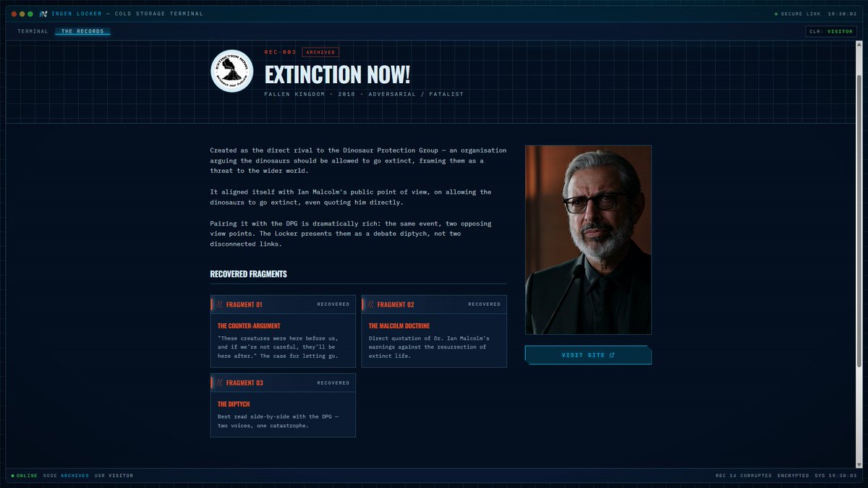This screenshot has width=868, height=488.
Task: Click the "Cold Storage Terminal" title text
Action: [159, 14]
